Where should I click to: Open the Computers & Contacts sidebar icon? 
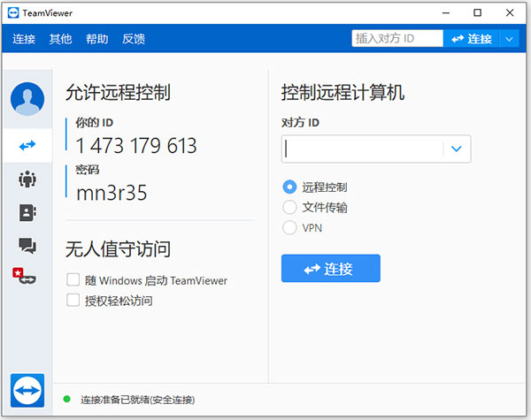tap(27, 212)
